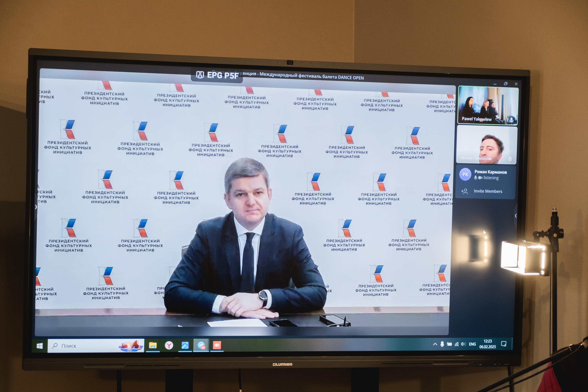The width and height of the screenshot is (588, 392).
Task: Click the EPG P5F screen-share badge
Action: (x=217, y=75)
